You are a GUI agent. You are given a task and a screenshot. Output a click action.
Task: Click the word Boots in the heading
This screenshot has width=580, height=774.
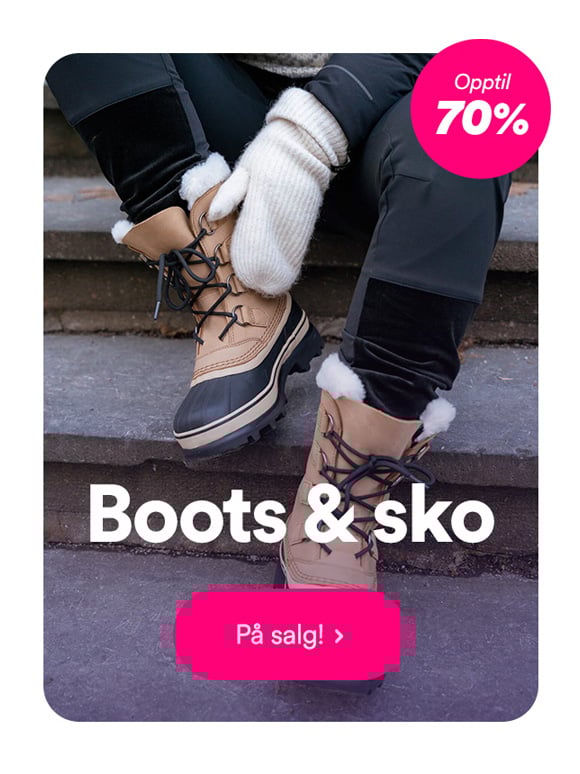(x=187, y=514)
